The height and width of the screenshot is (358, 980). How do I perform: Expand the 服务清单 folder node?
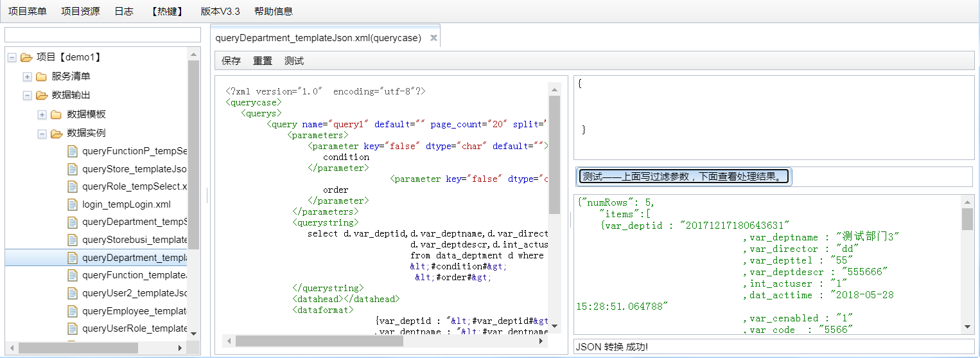[x=27, y=76]
